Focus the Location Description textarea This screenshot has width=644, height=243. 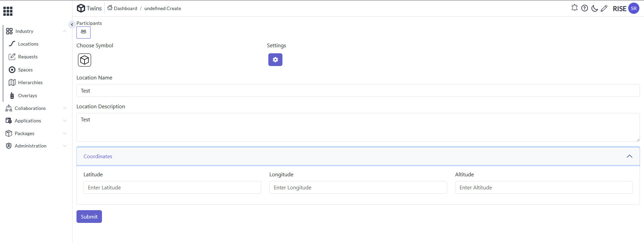point(358,127)
